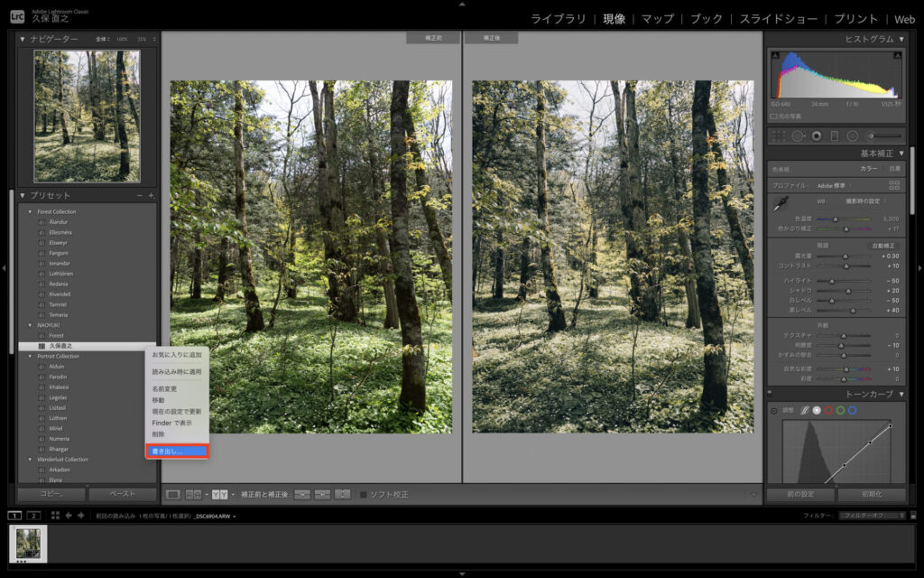This screenshot has height=578, width=924.
Task: Pick the white balance eyedropper tool
Action: point(781,204)
